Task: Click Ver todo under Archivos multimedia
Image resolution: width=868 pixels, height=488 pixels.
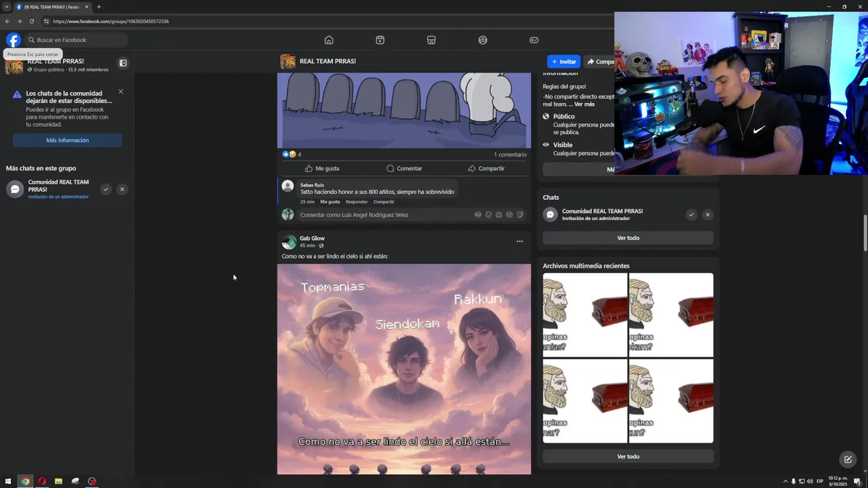Action: tap(628, 456)
